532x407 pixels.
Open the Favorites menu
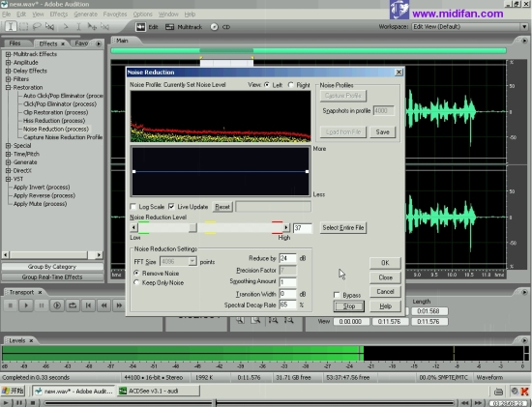pos(115,15)
